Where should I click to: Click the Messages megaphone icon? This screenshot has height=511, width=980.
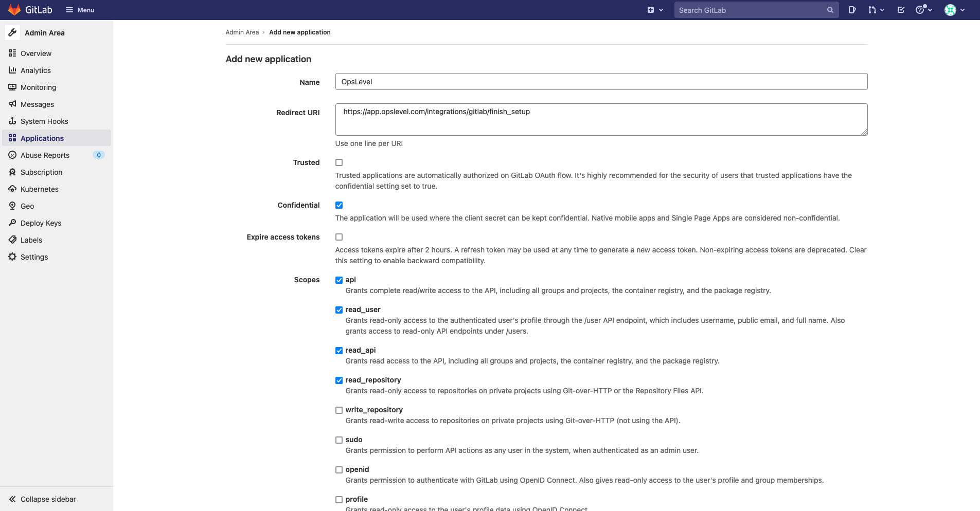tap(12, 104)
